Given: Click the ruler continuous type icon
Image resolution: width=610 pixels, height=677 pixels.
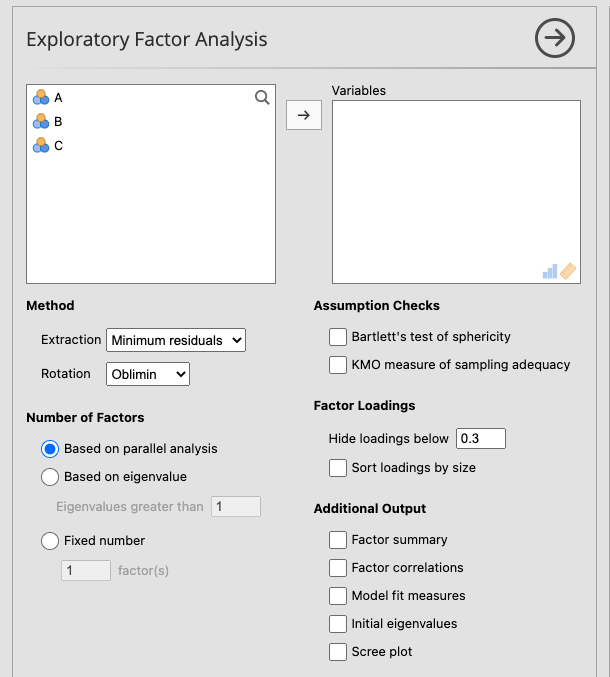Looking at the screenshot, I should [x=568, y=271].
